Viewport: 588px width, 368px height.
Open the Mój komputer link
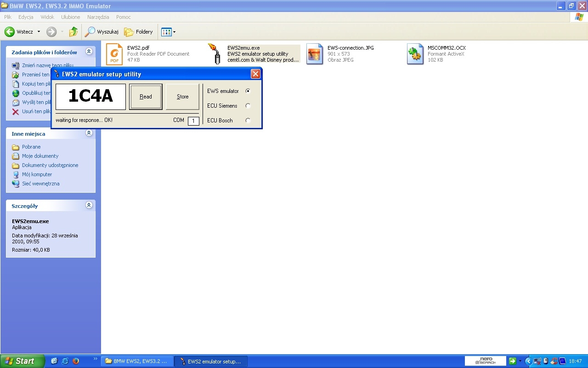[37, 174]
